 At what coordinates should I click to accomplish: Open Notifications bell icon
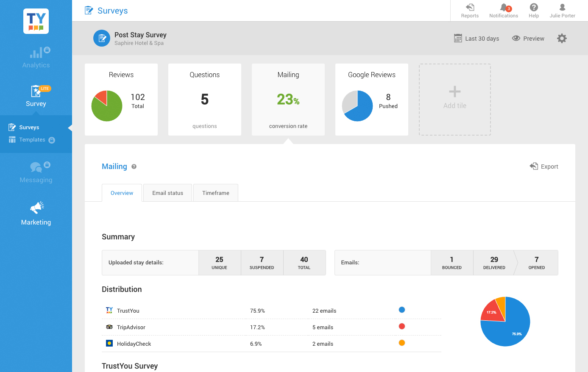coord(503,8)
